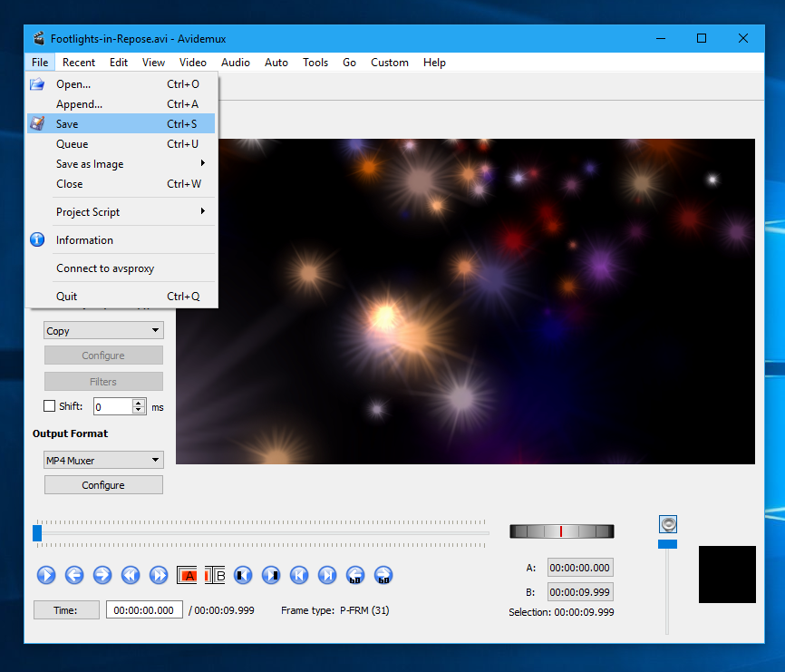Image resolution: width=785 pixels, height=672 pixels.
Task: Open the Go menu
Action: click(x=350, y=62)
